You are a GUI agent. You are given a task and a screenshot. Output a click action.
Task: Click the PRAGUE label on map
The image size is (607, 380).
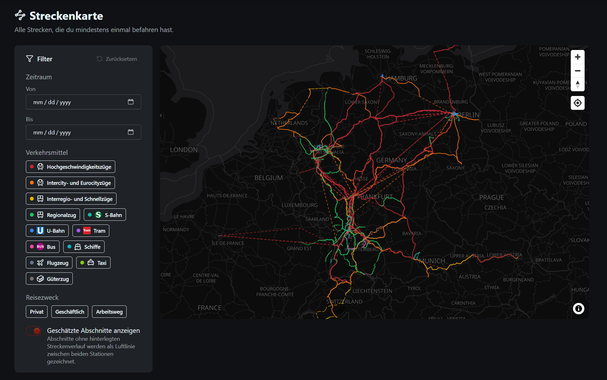491,197
